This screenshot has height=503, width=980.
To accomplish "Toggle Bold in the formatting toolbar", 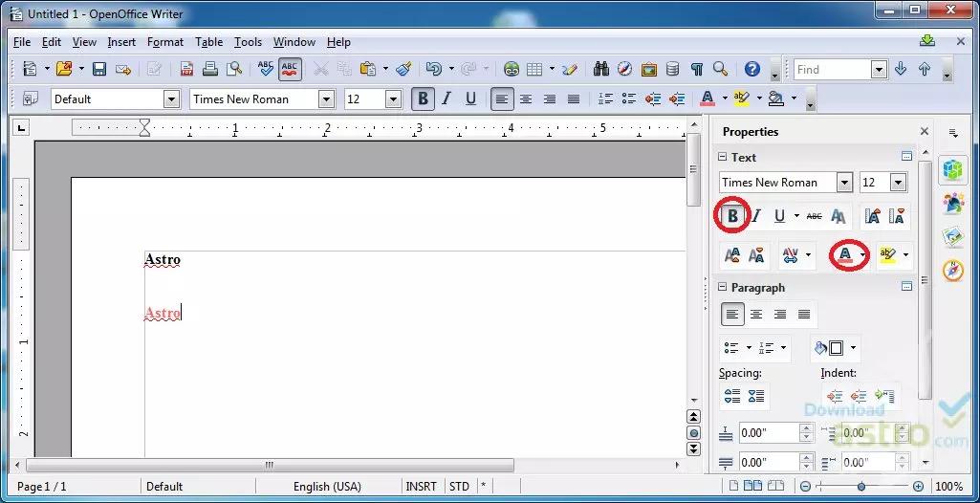I will (424, 98).
